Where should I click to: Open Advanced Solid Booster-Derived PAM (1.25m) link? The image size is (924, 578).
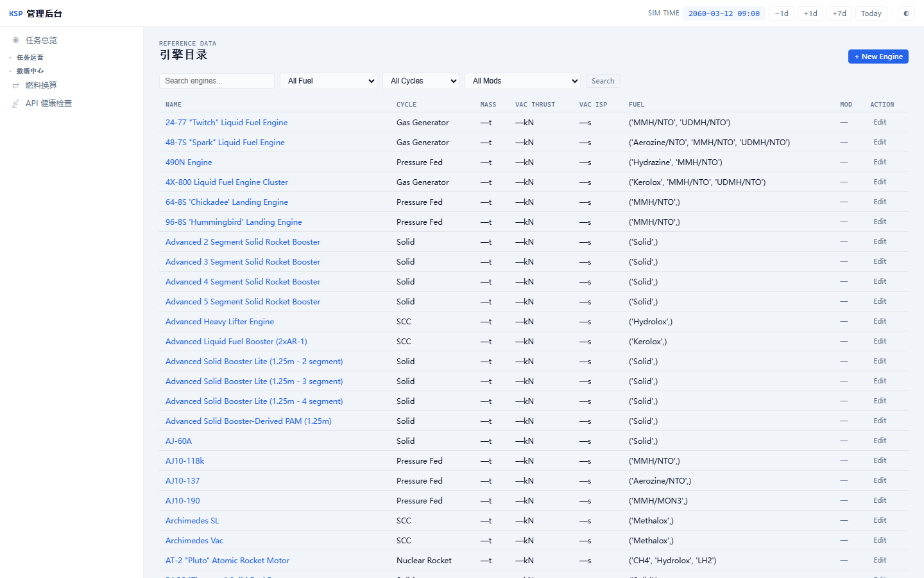click(248, 421)
